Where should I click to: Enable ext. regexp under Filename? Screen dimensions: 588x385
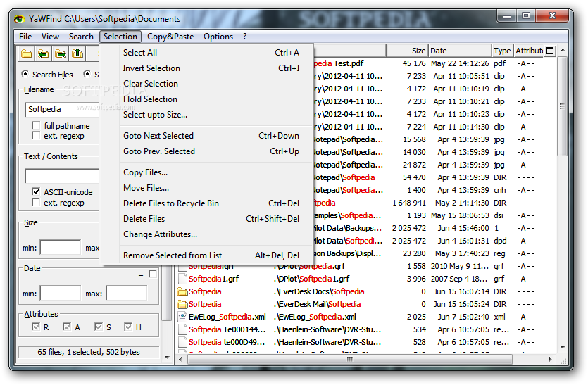point(37,135)
